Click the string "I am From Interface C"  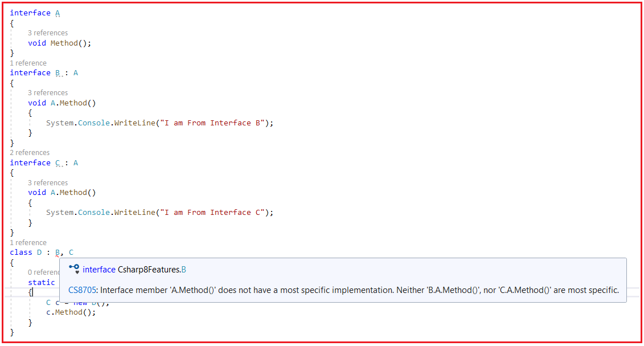(212, 213)
